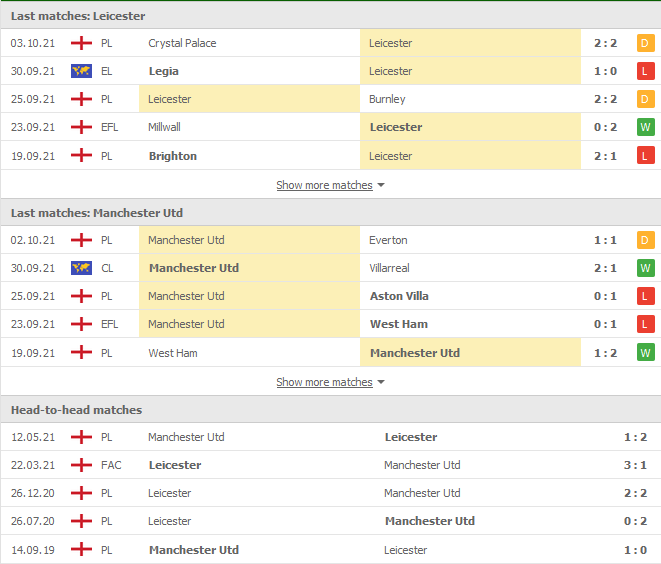Open the 26.12.20 Leicester vs Manchester Utd draw
This screenshot has height=564, width=661.
click(x=330, y=493)
